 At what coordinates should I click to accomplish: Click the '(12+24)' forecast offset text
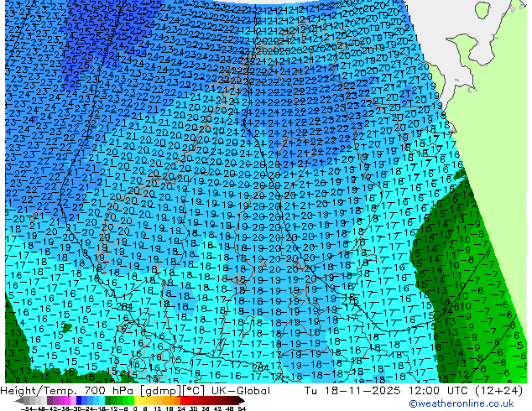point(498,391)
